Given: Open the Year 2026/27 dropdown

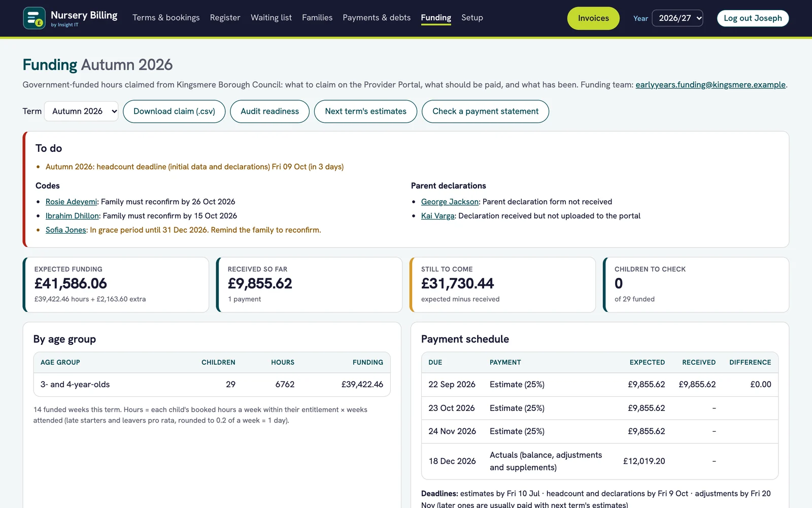Looking at the screenshot, I should point(677,18).
